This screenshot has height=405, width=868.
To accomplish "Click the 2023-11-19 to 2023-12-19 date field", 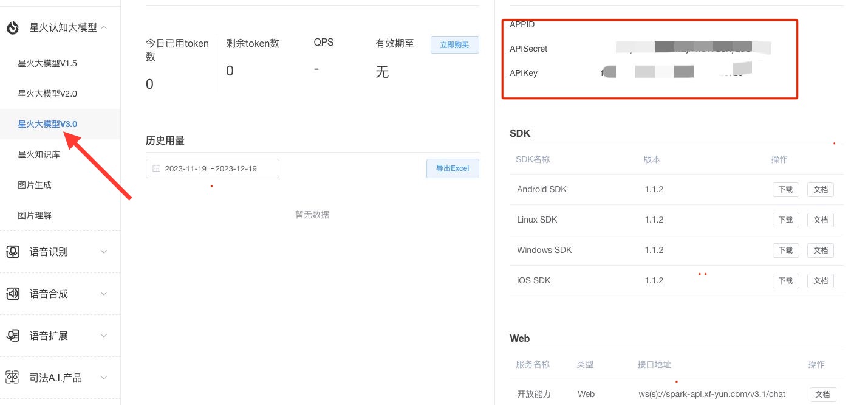I will [213, 168].
